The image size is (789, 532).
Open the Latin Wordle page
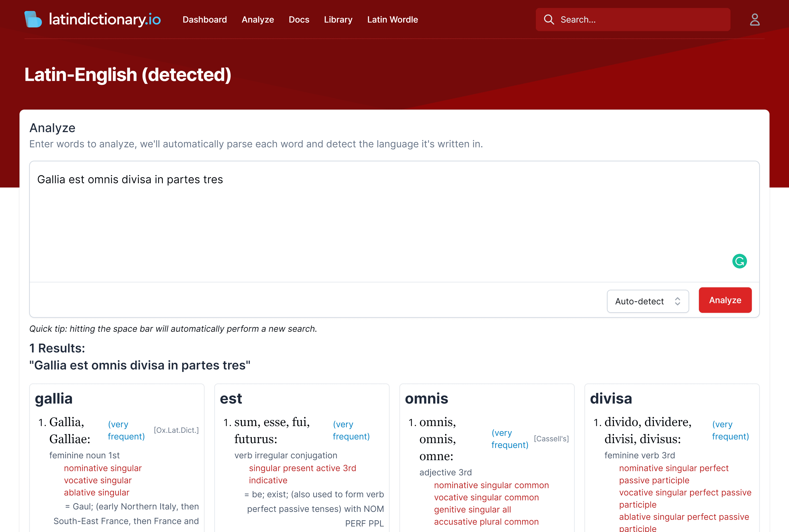pyautogui.click(x=392, y=20)
